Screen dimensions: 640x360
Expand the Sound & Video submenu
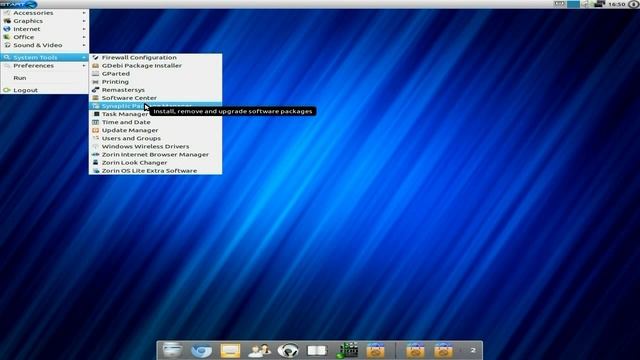(44, 45)
